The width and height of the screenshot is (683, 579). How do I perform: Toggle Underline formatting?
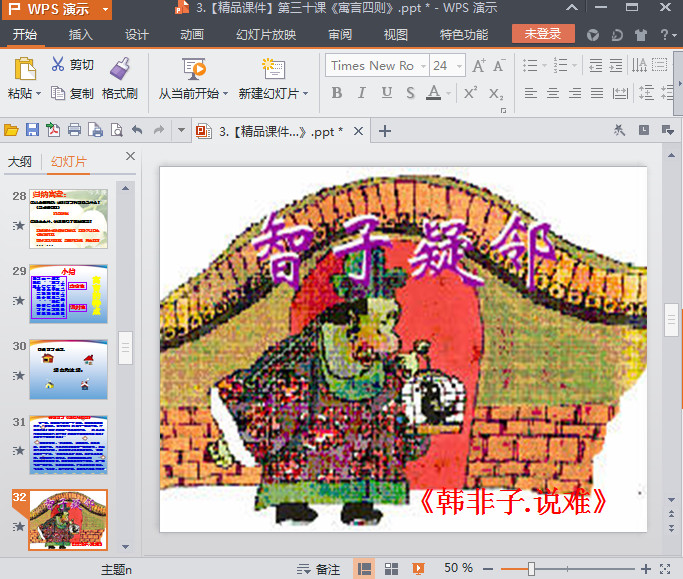[x=386, y=93]
